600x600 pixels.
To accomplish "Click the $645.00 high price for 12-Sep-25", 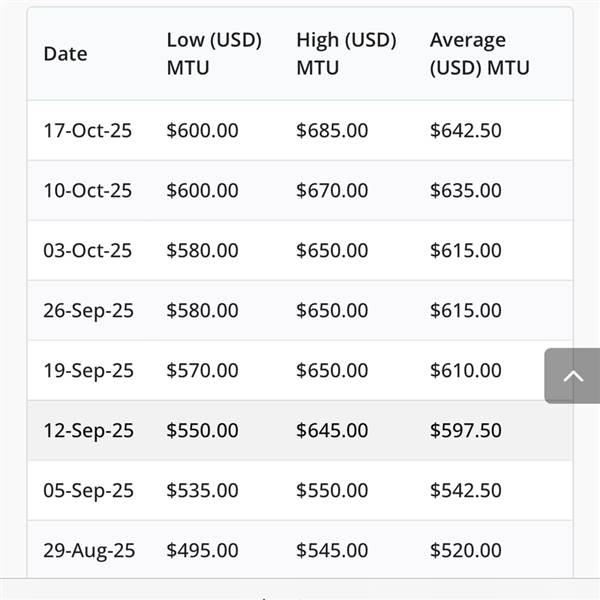I will click(332, 431).
